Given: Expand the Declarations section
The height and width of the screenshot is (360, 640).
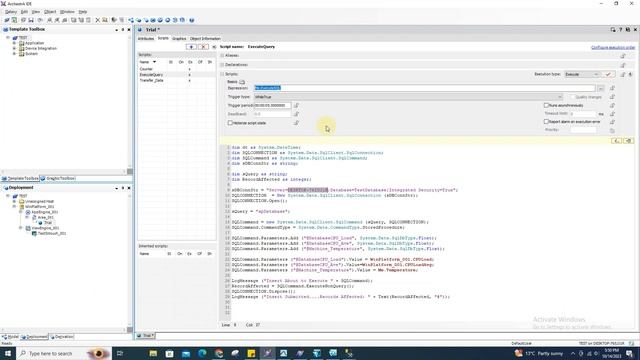Looking at the screenshot, I should [x=222, y=65].
